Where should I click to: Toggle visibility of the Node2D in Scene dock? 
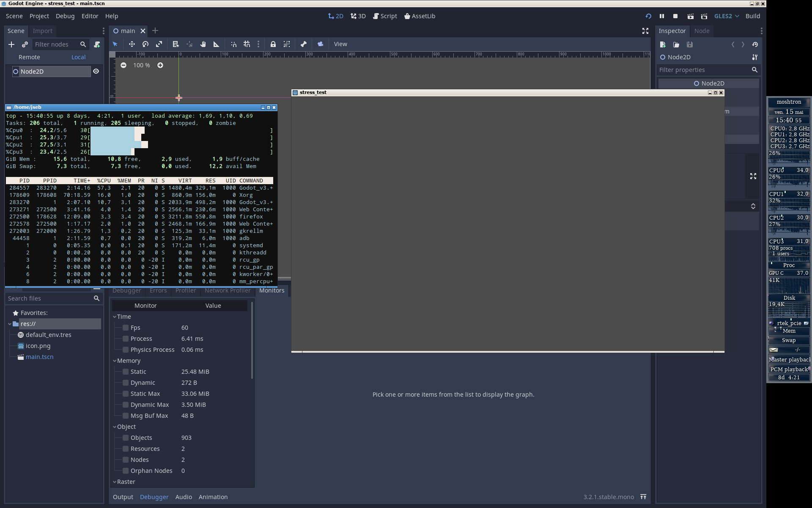tap(96, 71)
